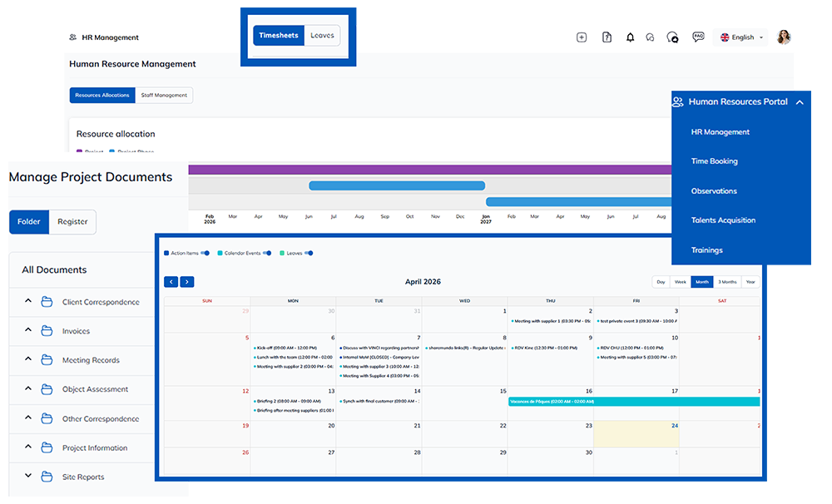Go to next month in calendar

[x=187, y=282]
